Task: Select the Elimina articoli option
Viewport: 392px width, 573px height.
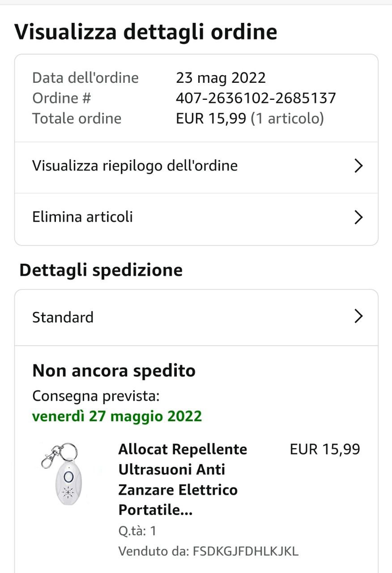Action: (x=83, y=217)
